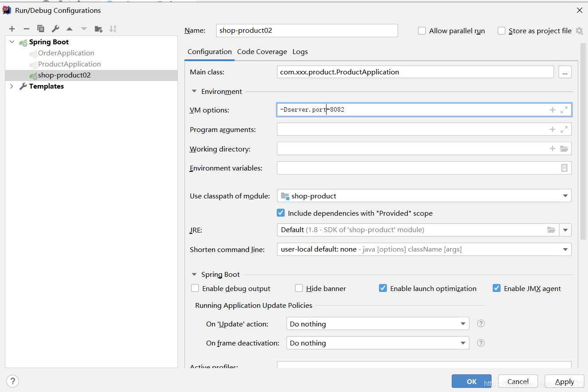Copy the selected configuration
The image size is (588, 392).
pyautogui.click(x=41, y=29)
